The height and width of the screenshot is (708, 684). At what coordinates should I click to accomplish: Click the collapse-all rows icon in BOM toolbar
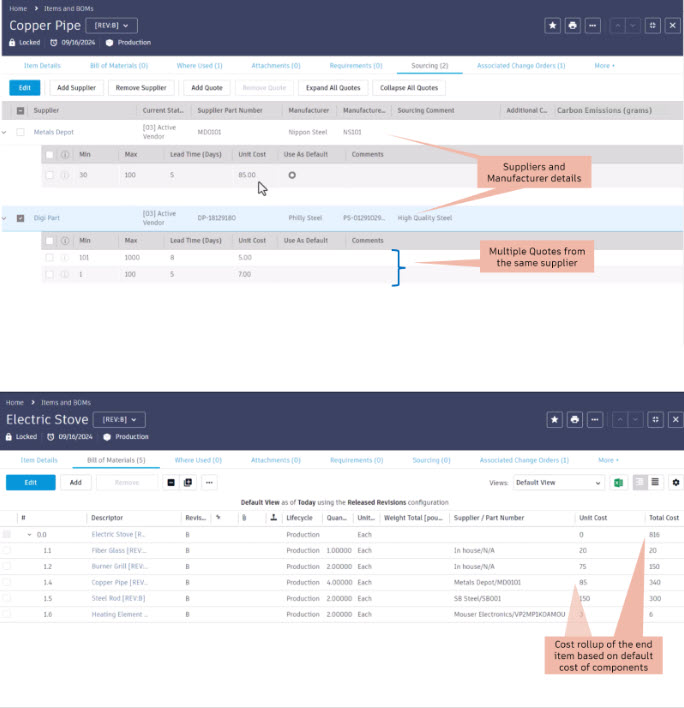(x=171, y=483)
